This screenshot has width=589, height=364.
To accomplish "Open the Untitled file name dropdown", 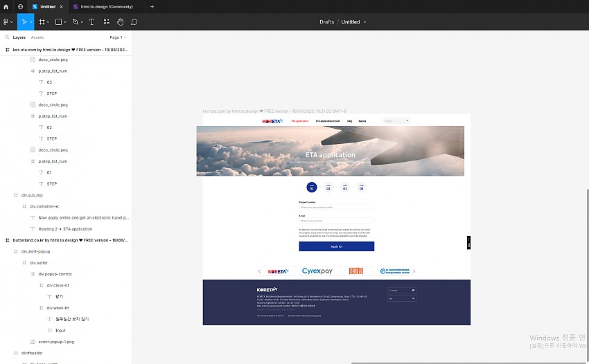I will (353, 21).
